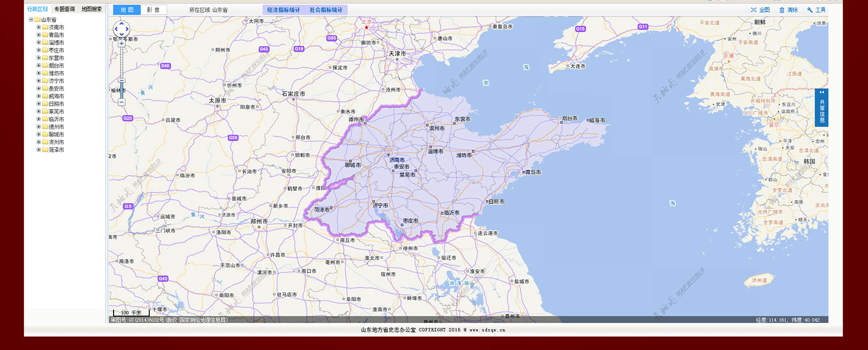Image resolution: width=868 pixels, height=350 pixels.
Task: Switch the base layer to 影像 imagery
Action: pyautogui.click(x=153, y=10)
